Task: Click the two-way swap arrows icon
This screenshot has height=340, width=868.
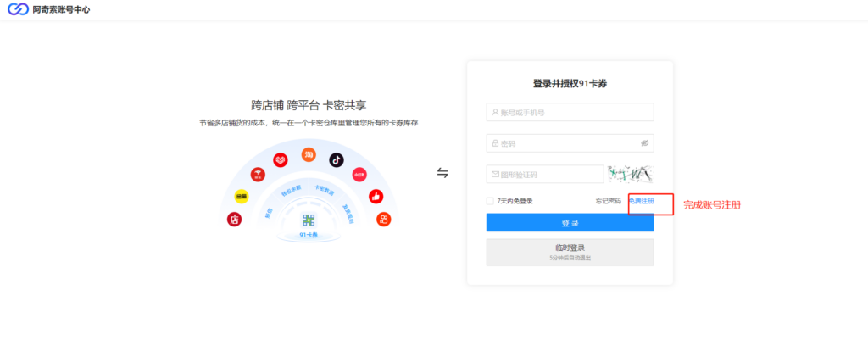Action: pyautogui.click(x=442, y=173)
